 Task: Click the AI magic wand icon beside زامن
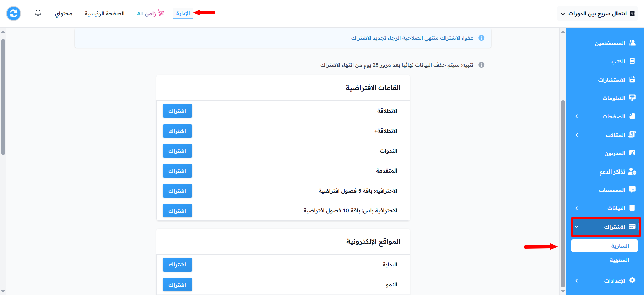coord(161,13)
